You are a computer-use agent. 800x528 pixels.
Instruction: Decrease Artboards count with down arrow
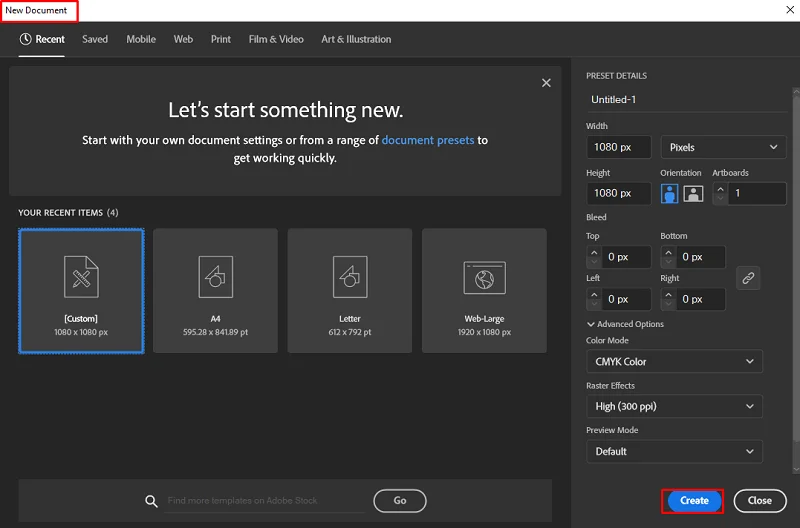[x=720, y=198]
